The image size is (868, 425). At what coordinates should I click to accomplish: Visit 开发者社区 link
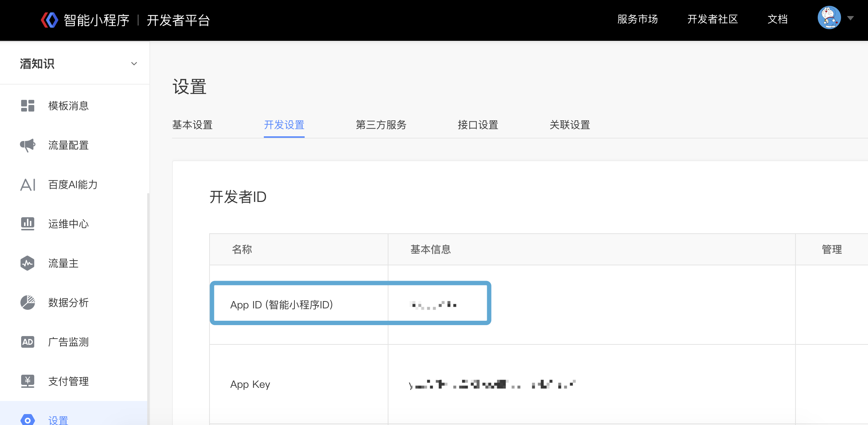click(x=712, y=19)
